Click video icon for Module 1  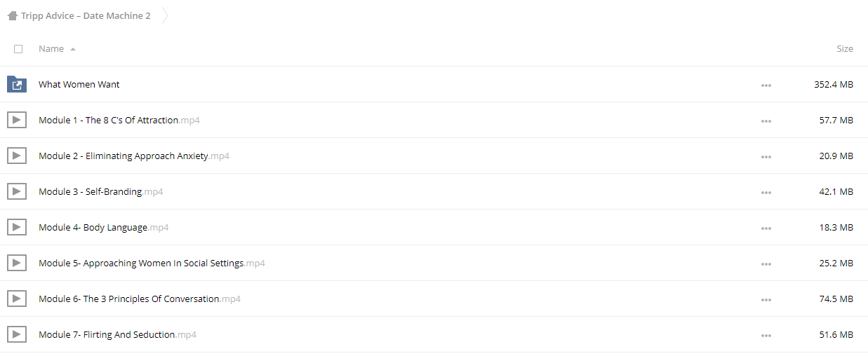point(17,120)
